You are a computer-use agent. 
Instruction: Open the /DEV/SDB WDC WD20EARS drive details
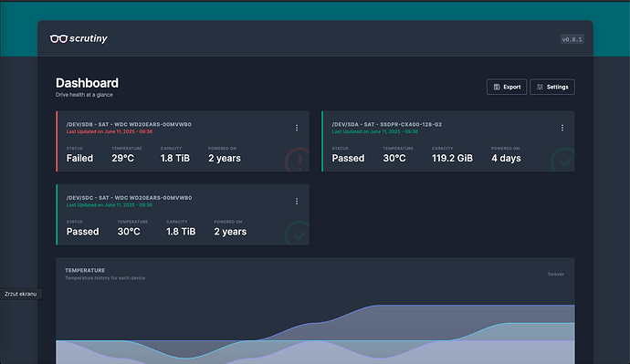tap(129, 124)
